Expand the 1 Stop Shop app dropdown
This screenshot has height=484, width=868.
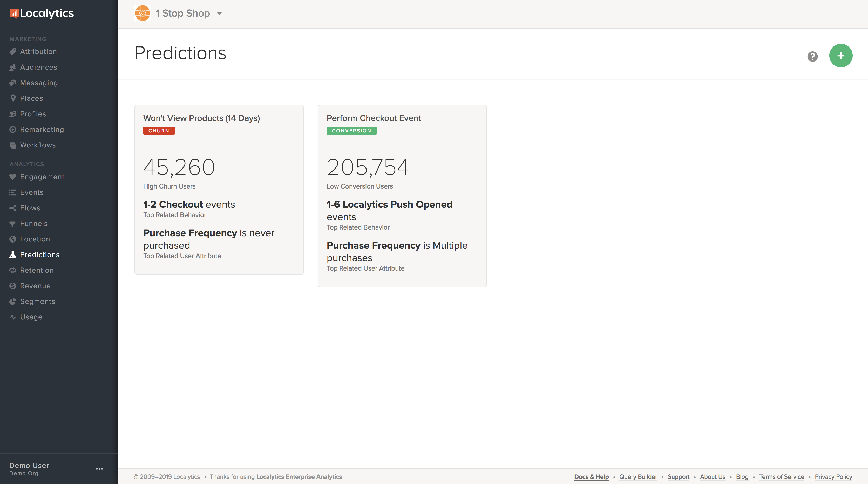coord(219,14)
